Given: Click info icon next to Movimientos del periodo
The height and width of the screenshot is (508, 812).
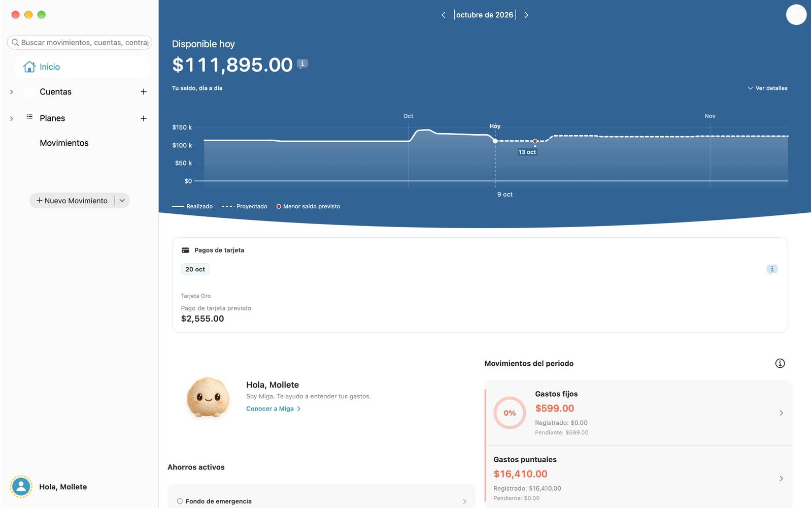Looking at the screenshot, I should tap(780, 363).
